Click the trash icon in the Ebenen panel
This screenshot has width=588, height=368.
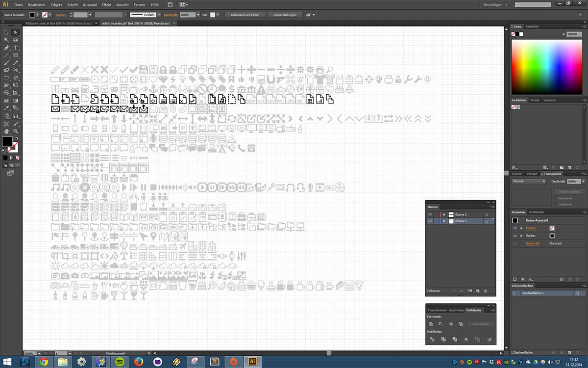pos(485,290)
